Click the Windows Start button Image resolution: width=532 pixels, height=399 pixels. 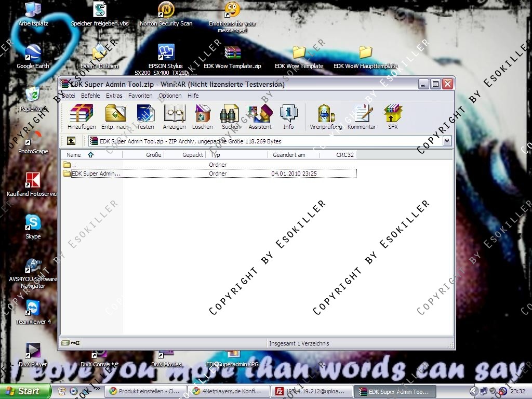[25, 391]
